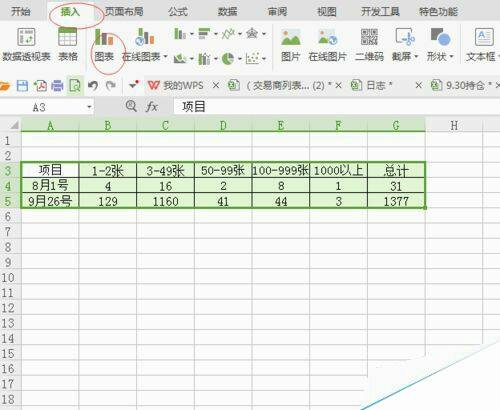
Task: Switch to the 页面布局 tab
Action: click(124, 12)
